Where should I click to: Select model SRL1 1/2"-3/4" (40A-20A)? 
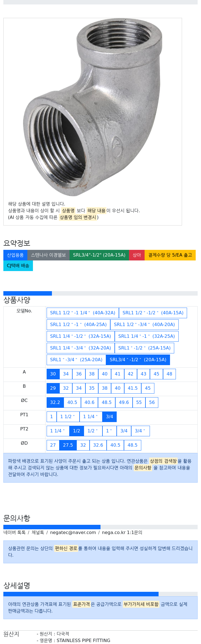click(144, 325)
